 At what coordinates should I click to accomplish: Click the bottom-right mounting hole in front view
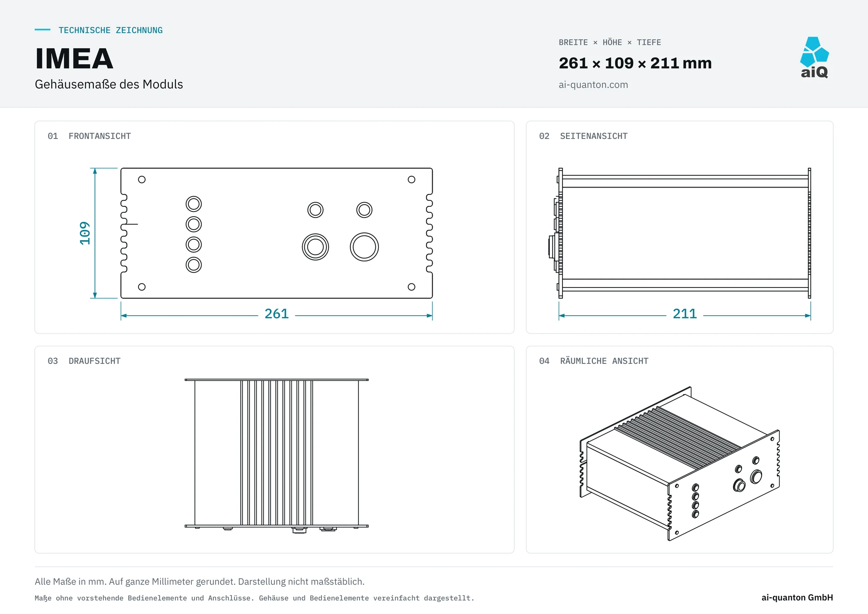coord(411,287)
